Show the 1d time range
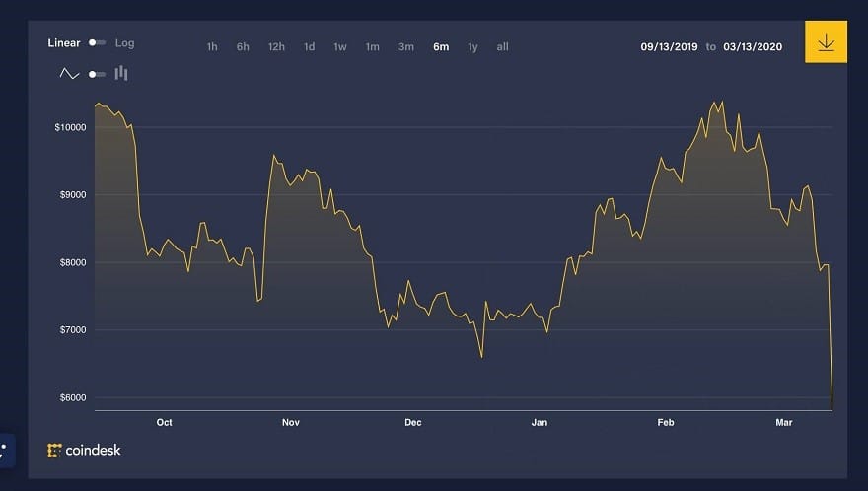Screen dimensions: 868x491 [x=309, y=47]
